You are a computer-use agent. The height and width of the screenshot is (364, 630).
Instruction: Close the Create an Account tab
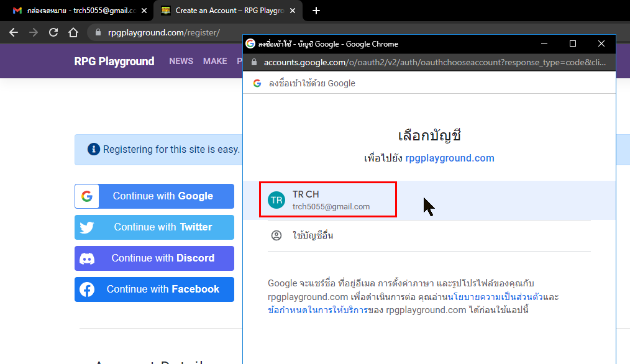click(x=293, y=11)
